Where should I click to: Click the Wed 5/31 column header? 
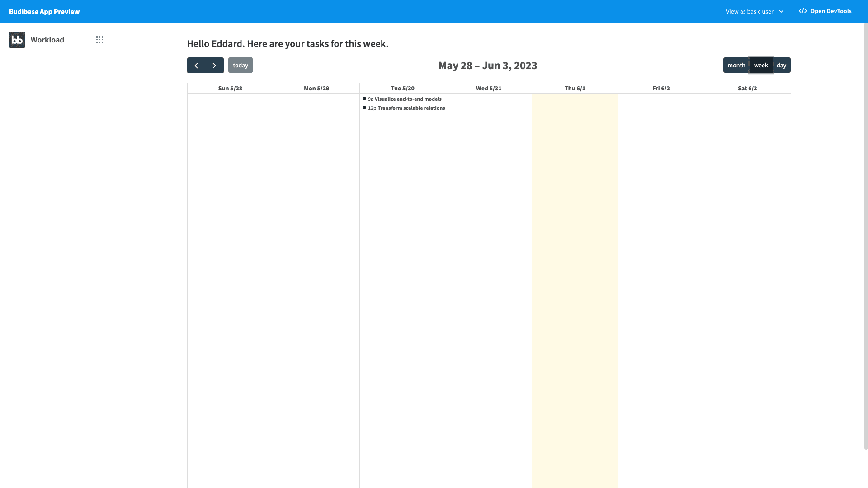(x=489, y=88)
